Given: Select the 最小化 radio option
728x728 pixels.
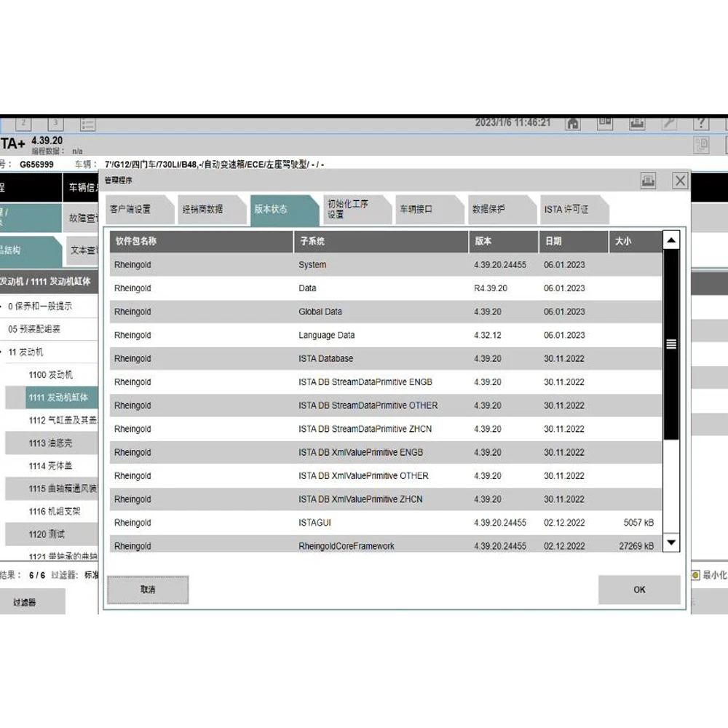Looking at the screenshot, I should 695,575.
